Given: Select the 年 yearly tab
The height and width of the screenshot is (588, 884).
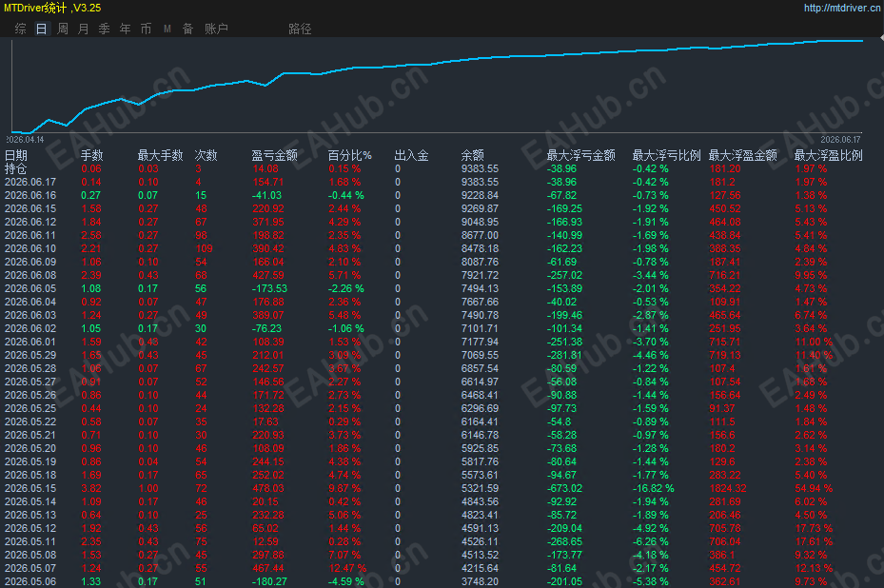Looking at the screenshot, I should click(126, 29).
